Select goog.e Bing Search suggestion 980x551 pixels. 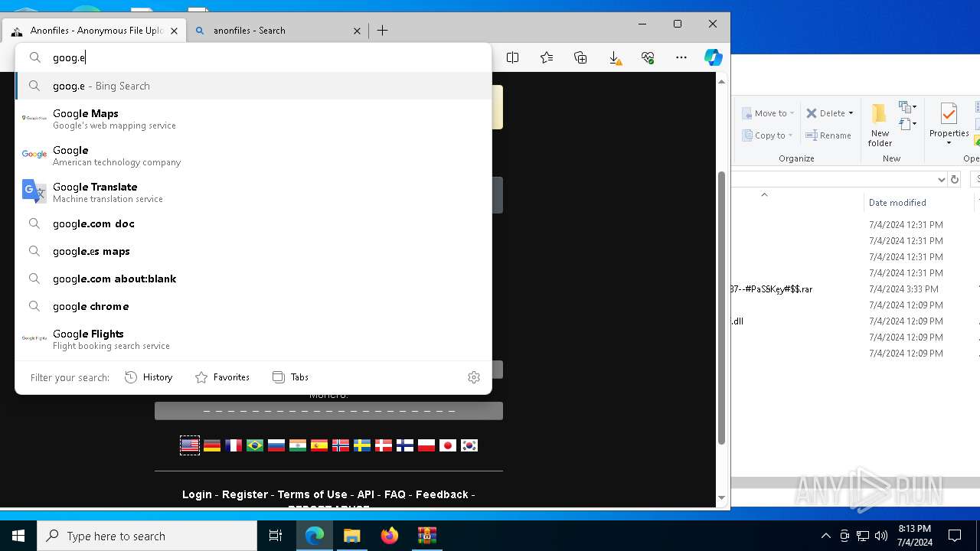[x=253, y=86]
